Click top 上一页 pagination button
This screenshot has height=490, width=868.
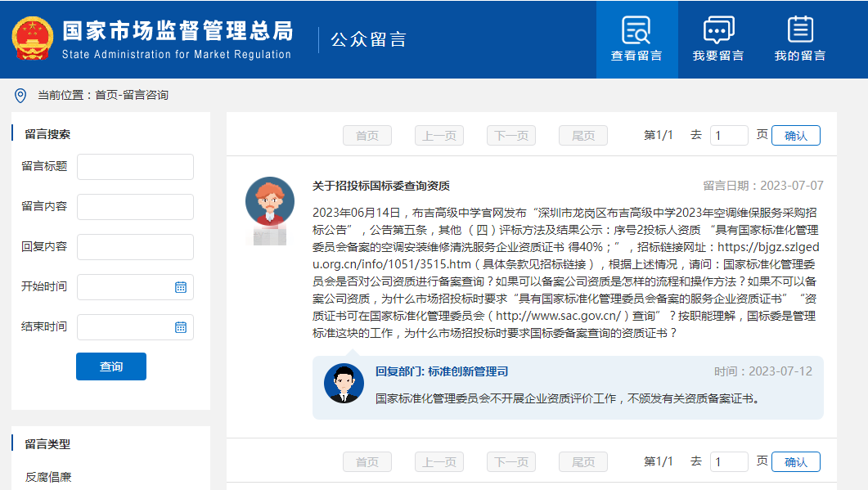pos(439,136)
